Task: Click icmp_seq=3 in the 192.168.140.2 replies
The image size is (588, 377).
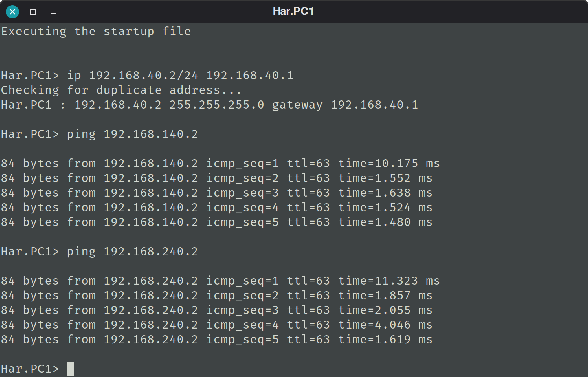Action: (x=242, y=193)
